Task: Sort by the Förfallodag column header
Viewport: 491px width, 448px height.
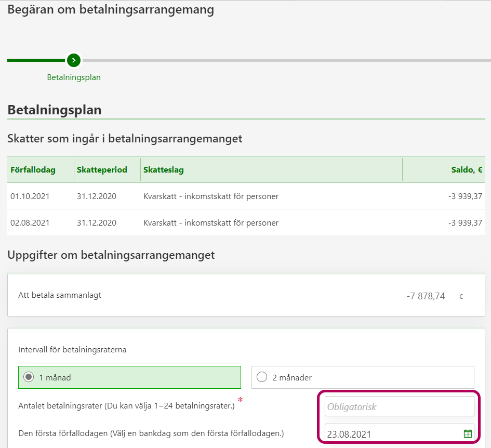Action: pos(33,170)
